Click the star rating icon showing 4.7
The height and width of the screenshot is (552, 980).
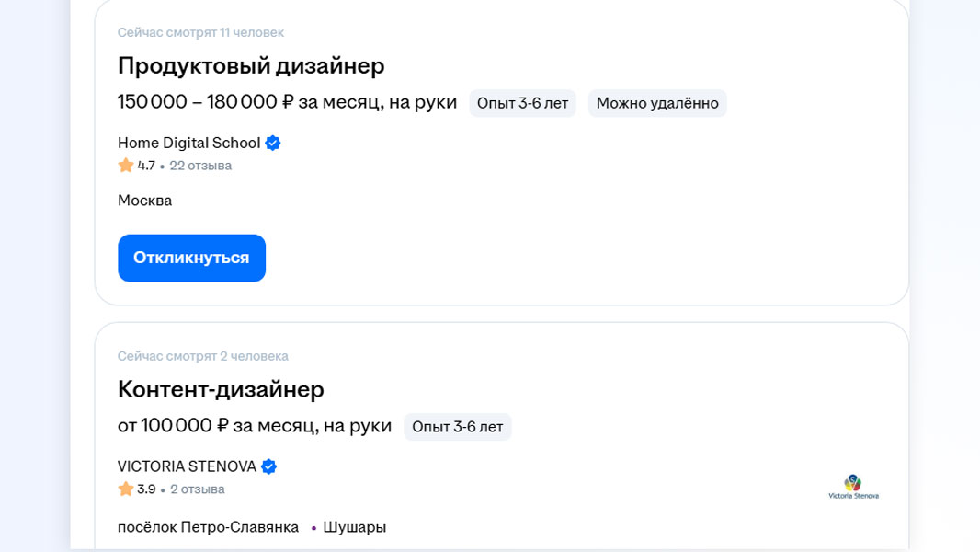(x=126, y=166)
